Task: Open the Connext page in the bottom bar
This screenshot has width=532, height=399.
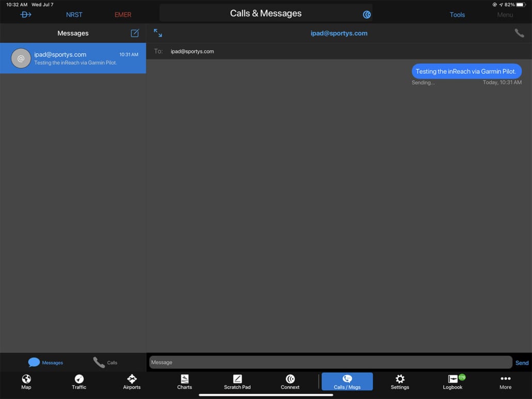Action: pyautogui.click(x=290, y=382)
